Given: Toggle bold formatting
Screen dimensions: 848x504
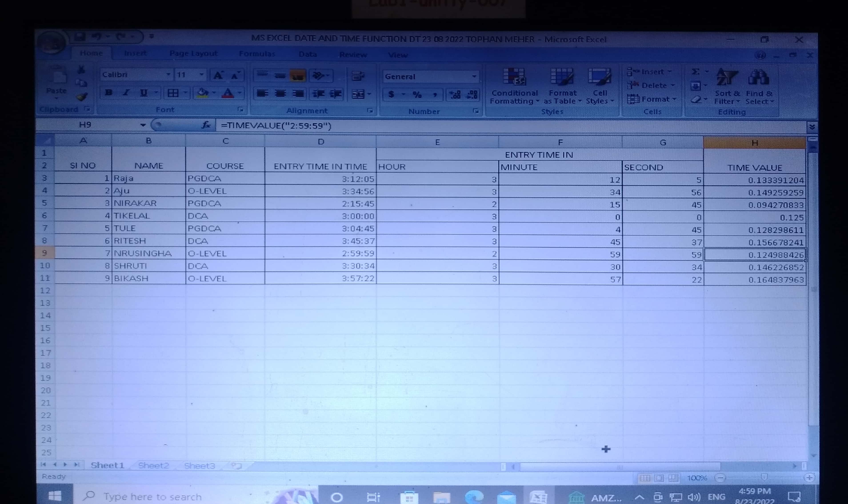Looking at the screenshot, I should click(x=109, y=93).
